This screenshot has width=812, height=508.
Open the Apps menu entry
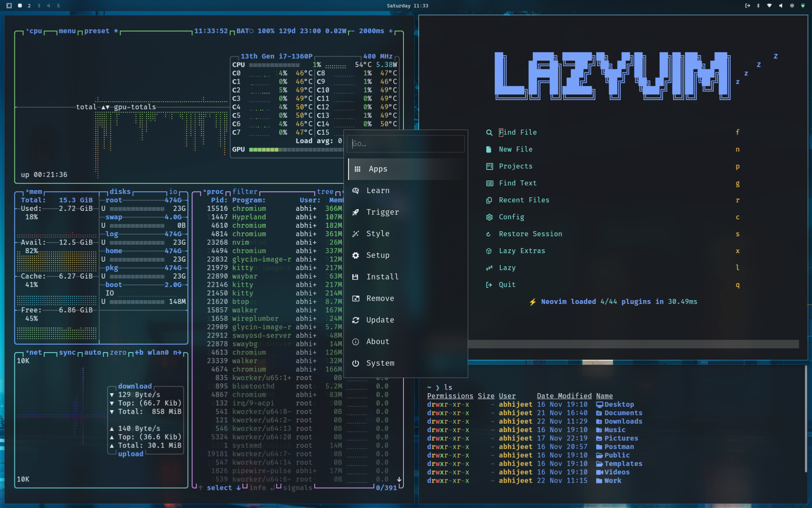pos(406,169)
